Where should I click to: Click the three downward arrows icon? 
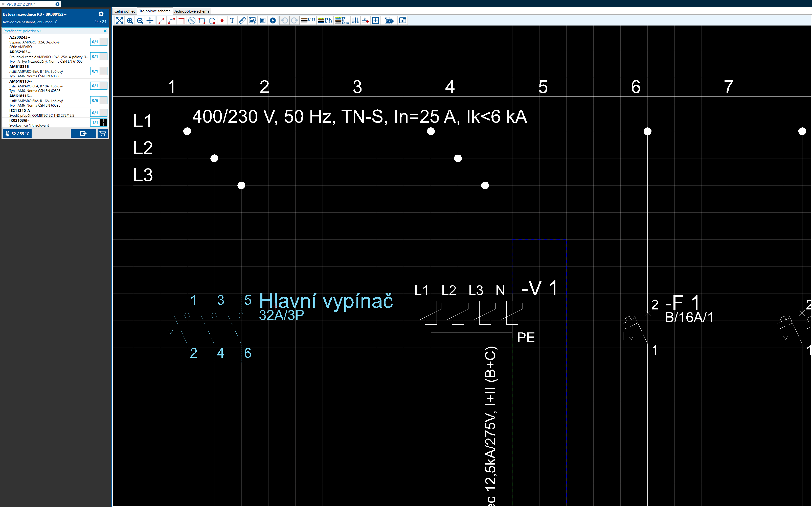click(x=355, y=21)
